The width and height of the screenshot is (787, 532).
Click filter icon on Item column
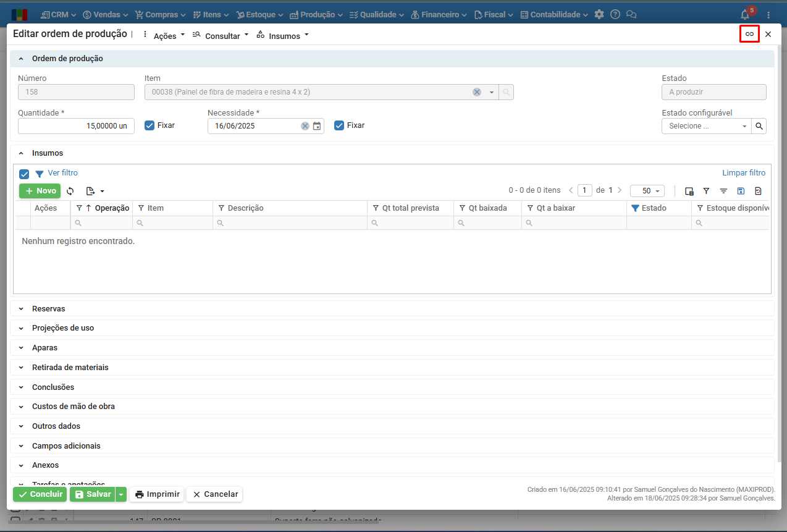[x=141, y=208]
